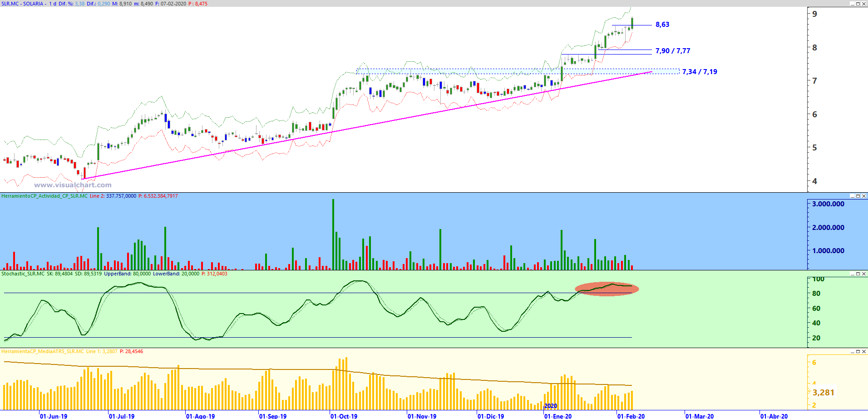The width and height of the screenshot is (868, 419).
Task: Maximize the Stochastic indicator panel
Action: [858, 274]
